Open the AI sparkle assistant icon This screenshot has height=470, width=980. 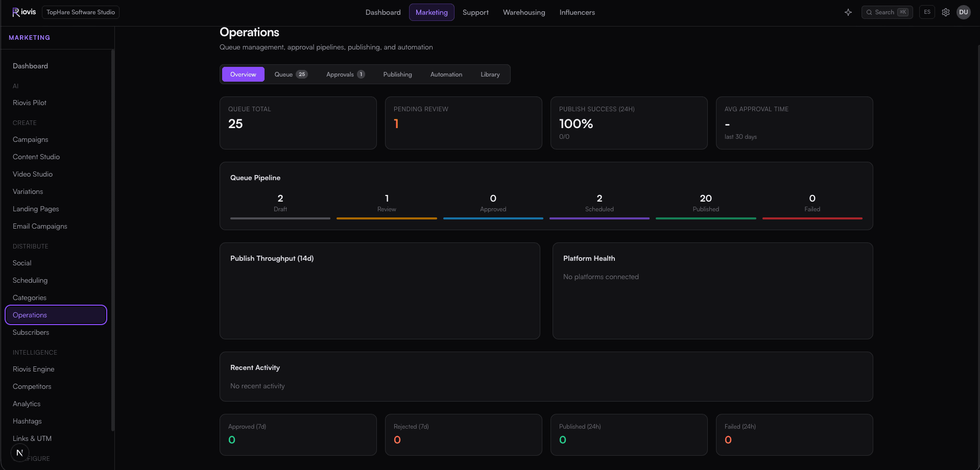pyautogui.click(x=848, y=12)
